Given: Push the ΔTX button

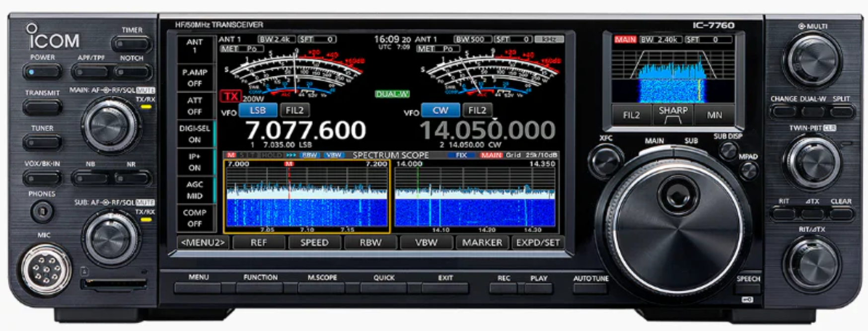Looking at the screenshot, I should (x=812, y=214).
